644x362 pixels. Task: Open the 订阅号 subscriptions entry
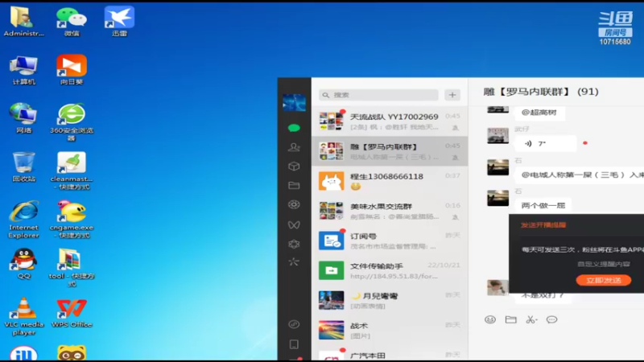[x=390, y=241]
